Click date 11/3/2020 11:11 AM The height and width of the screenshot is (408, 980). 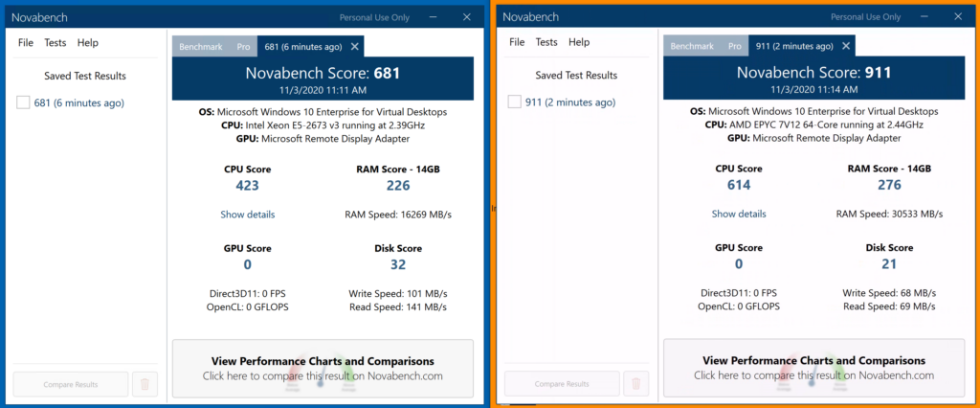click(x=323, y=90)
